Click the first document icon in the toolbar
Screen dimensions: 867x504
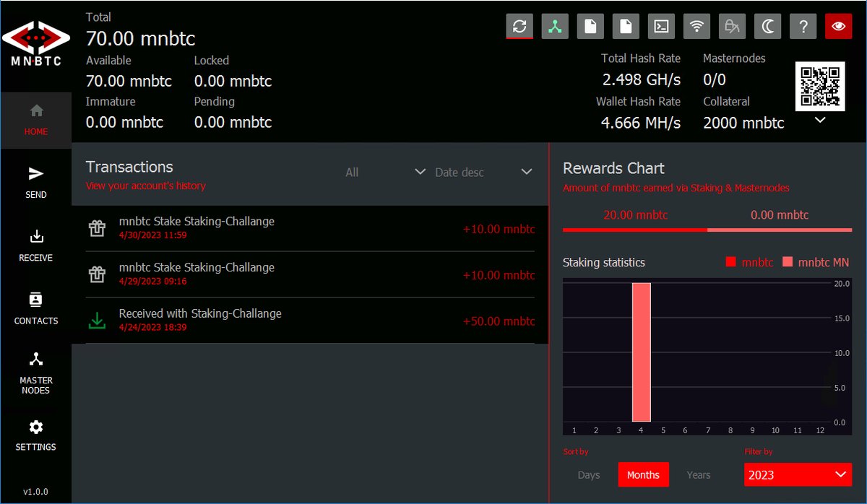(590, 26)
